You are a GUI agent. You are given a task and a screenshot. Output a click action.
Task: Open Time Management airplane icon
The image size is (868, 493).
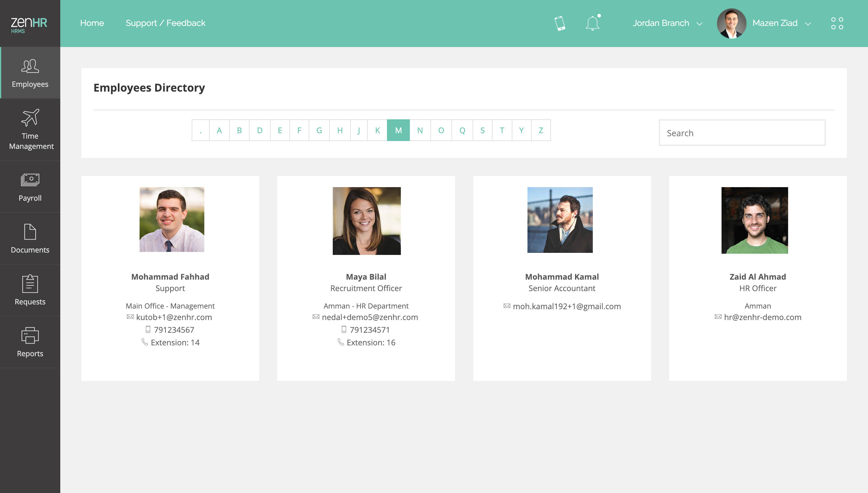pos(30,118)
